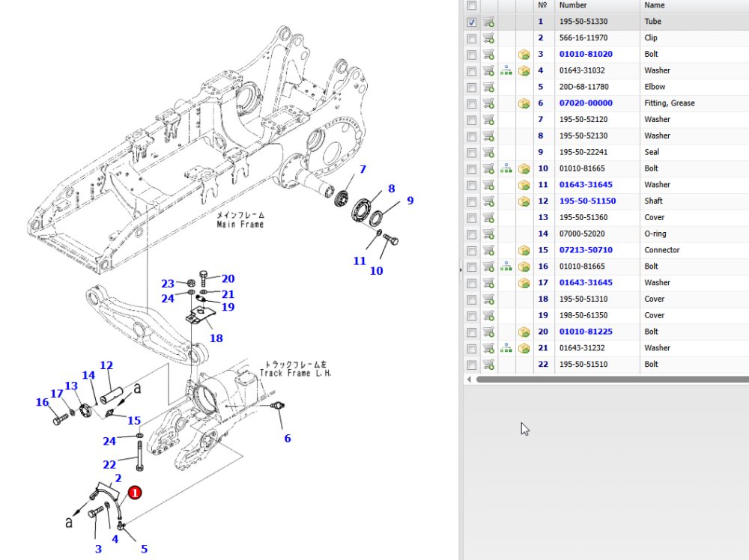This screenshot has height=560, width=749.
Task: Tick checkbox for Clip 566-16-11970
Action: point(471,38)
